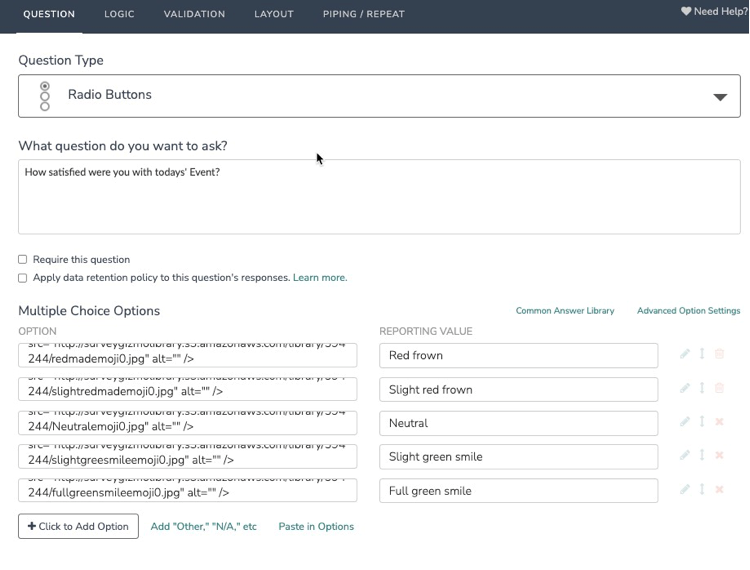Enable the Require this question checkbox
Image resolution: width=750 pixels, height=570 pixels.
[x=23, y=259]
